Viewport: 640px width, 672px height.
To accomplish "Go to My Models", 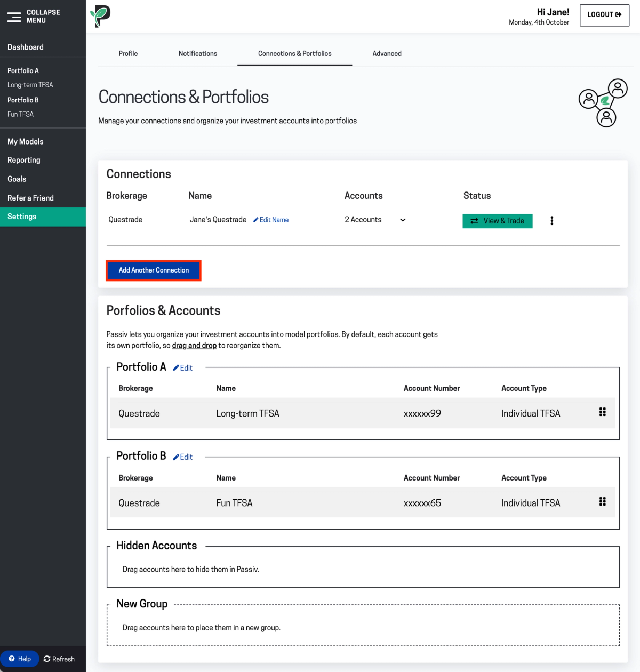I will pos(26,141).
